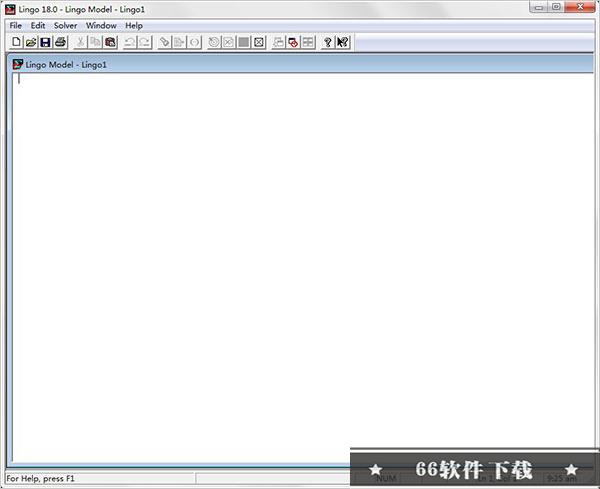The image size is (600, 489).
Task: Maximize the Lingo 18.0 window
Action: (x=556, y=7)
